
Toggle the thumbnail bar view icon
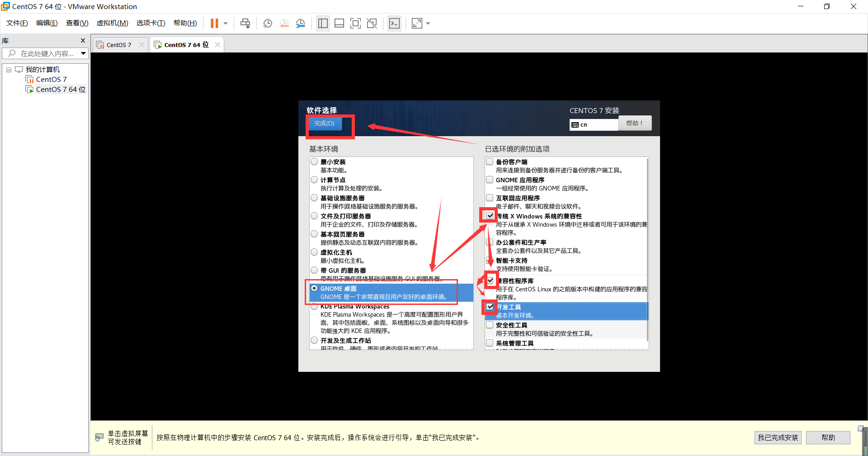(339, 24)
